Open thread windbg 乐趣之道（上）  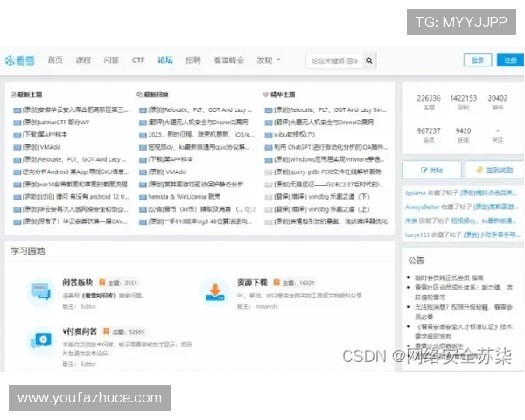pyautogui.click(x=322, y=209)
